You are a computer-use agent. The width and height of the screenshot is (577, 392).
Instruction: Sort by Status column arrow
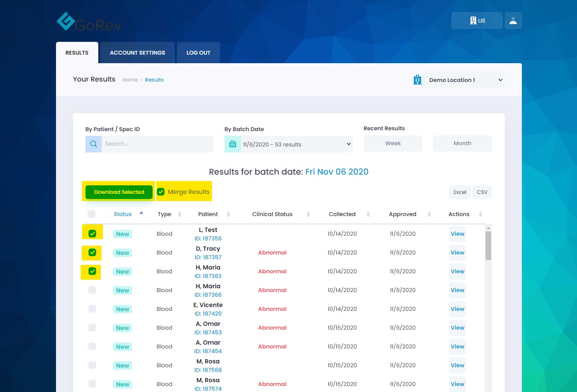(x=141, y=213)
